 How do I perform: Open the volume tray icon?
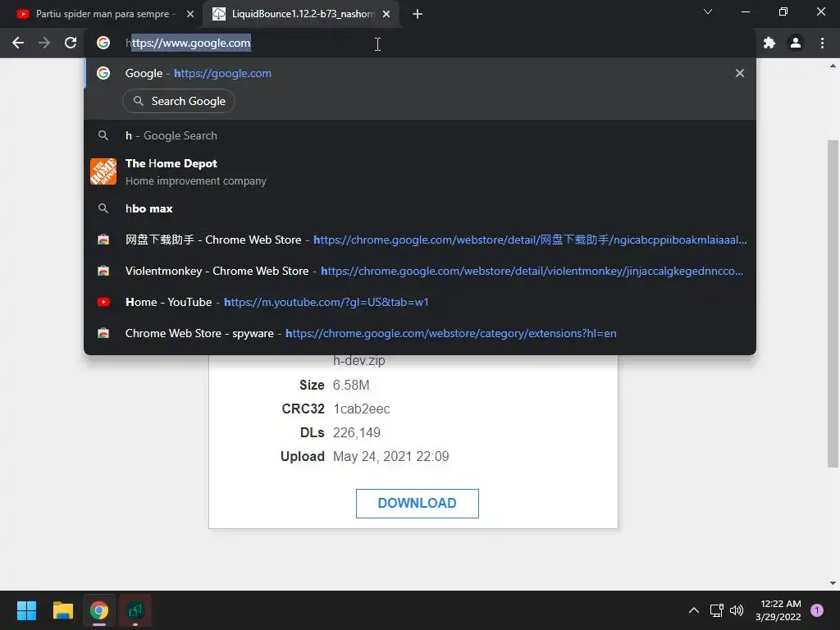coord(737,610)
